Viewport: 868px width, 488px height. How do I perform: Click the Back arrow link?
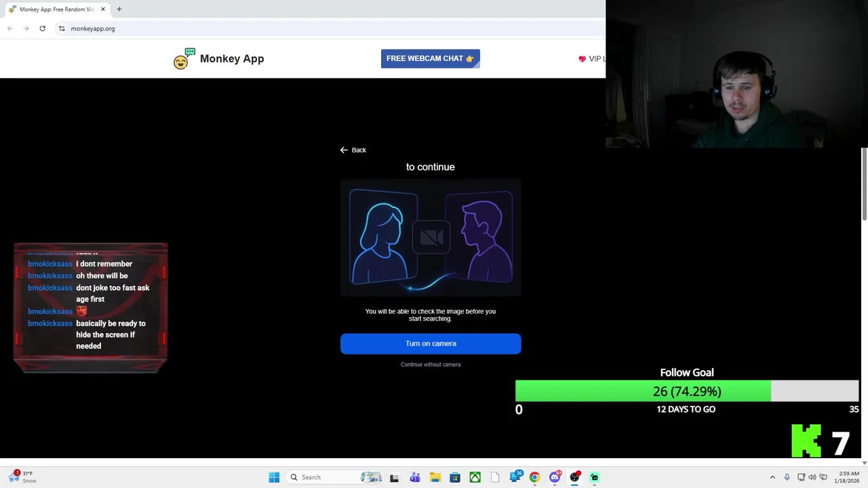point(353,150)
